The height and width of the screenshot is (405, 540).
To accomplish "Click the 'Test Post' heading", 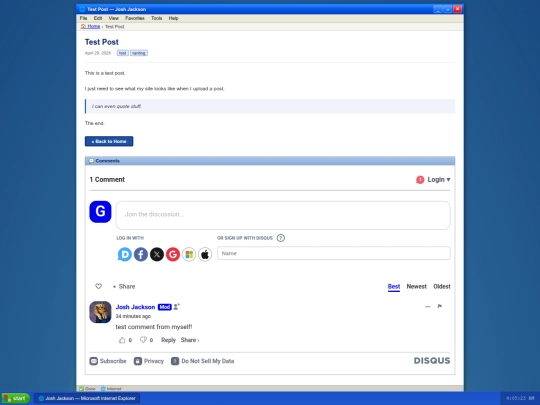I will tap(102, 42).
